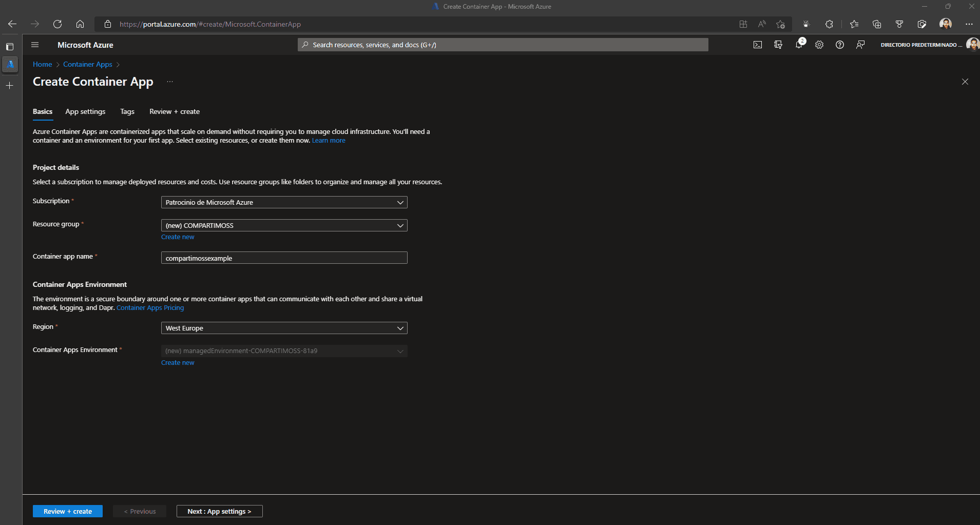Click the Azure search resources box
The image size is (980, 525).
click(503, 45)
